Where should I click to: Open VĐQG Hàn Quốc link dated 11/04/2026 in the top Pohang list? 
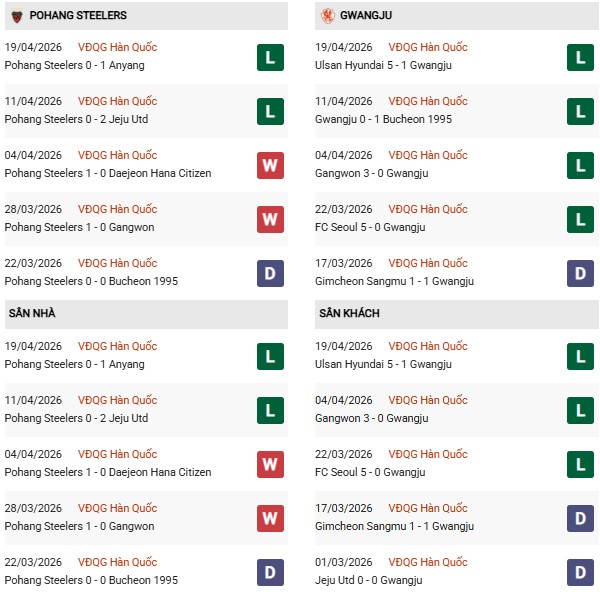tap(117, 101)
